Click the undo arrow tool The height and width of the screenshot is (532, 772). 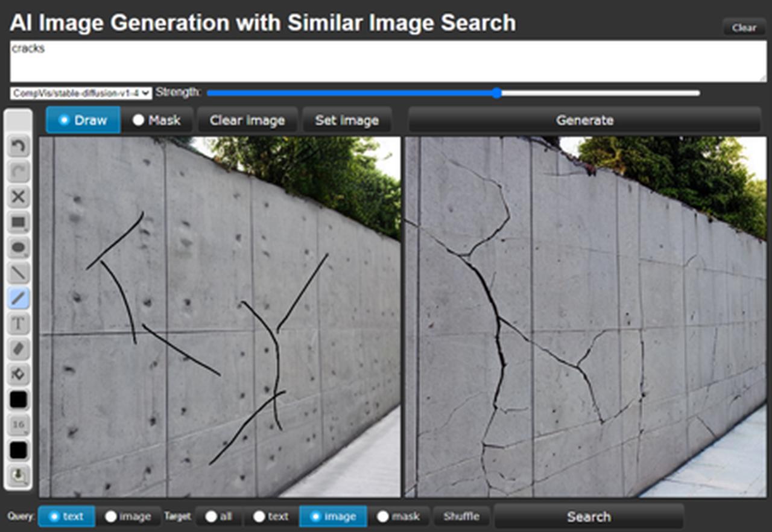[18, 146]
